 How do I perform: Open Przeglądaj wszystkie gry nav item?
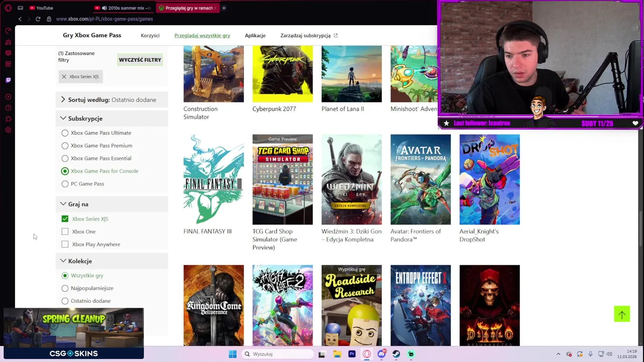click(x=202, y=36)
